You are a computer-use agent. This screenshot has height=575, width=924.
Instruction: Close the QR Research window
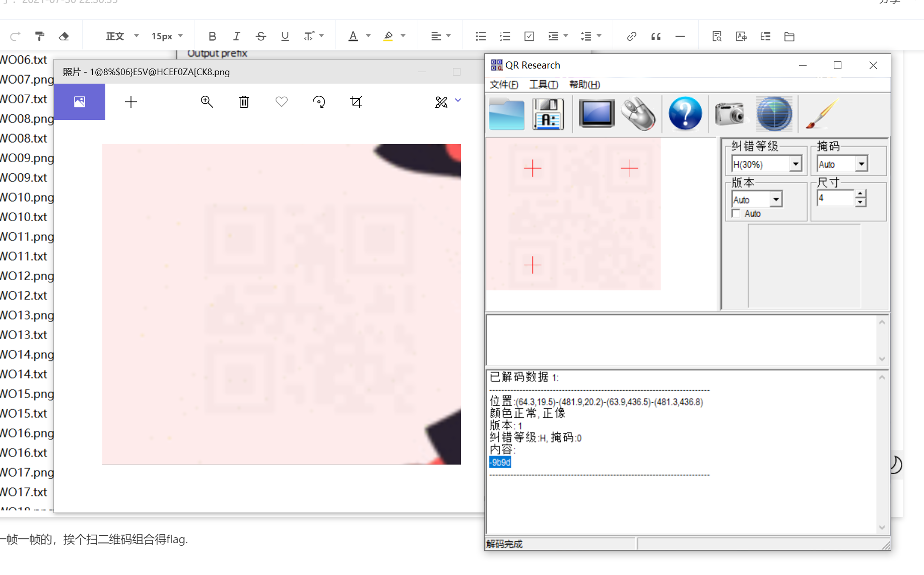pos(874,66)
